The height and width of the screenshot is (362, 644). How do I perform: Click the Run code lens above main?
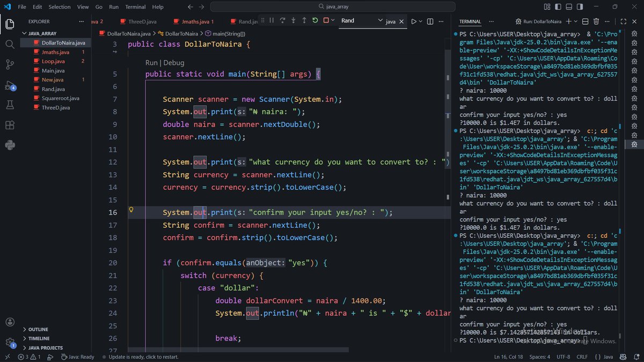(152, 63)
